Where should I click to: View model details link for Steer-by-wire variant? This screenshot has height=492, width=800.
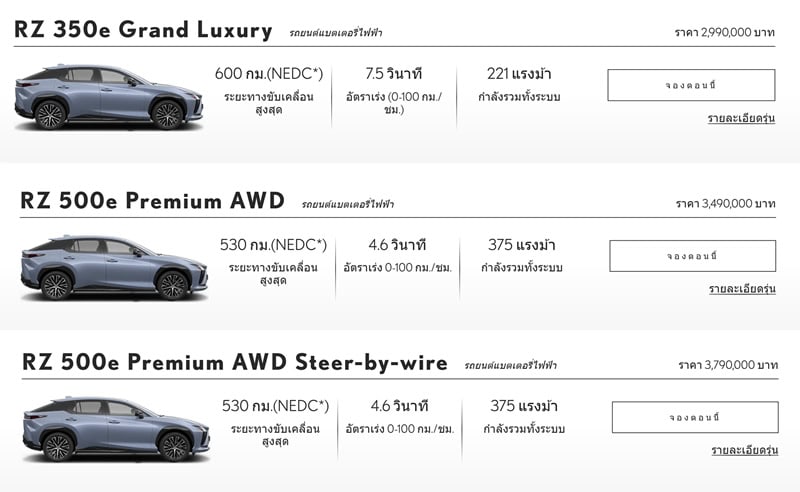point(744,450)
